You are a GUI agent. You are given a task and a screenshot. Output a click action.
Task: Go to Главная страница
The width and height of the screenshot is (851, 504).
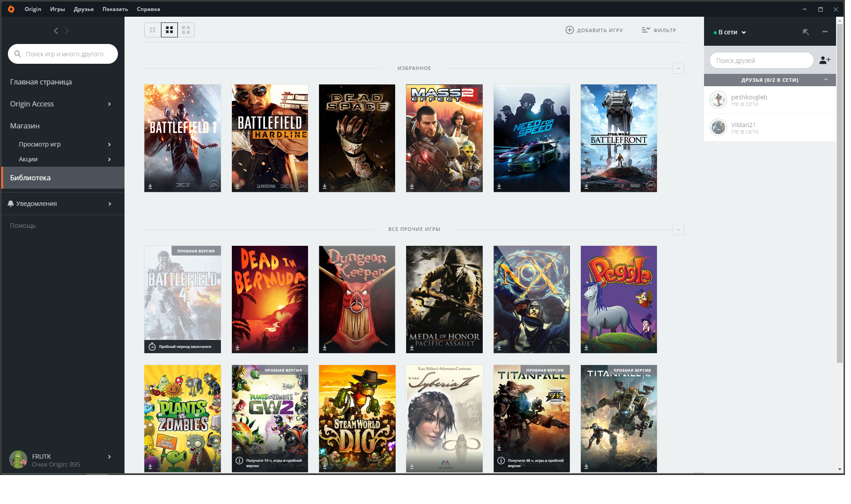(x=41, y=82)
